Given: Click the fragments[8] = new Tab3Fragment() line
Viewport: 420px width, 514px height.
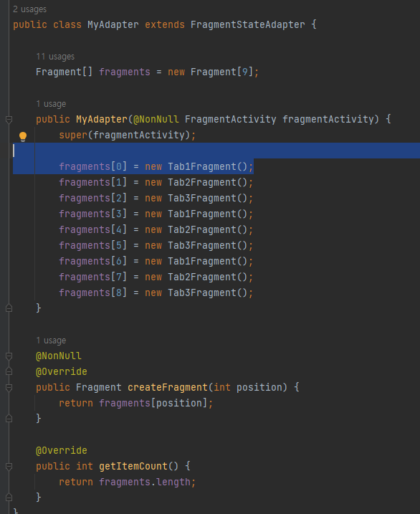Looking at the screenshot, I should pos(156,292).
